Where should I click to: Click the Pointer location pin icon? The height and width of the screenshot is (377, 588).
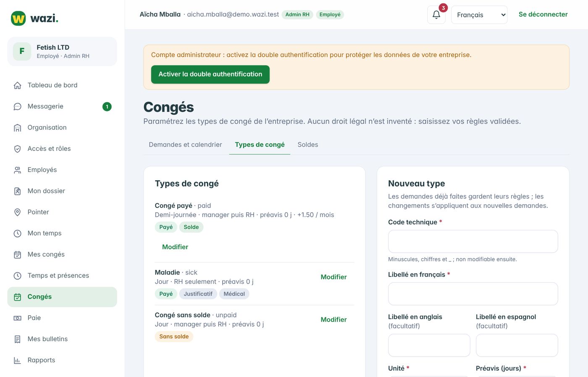17,212
